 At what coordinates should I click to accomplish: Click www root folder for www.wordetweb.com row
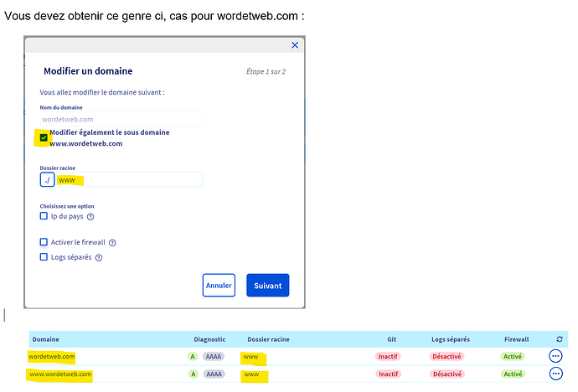click(251, 374)
